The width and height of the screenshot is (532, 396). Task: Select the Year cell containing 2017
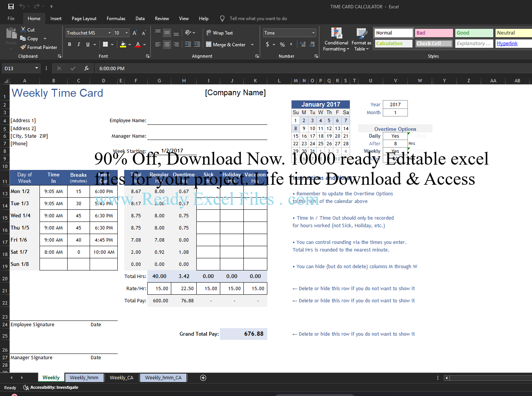coord(395,104)
